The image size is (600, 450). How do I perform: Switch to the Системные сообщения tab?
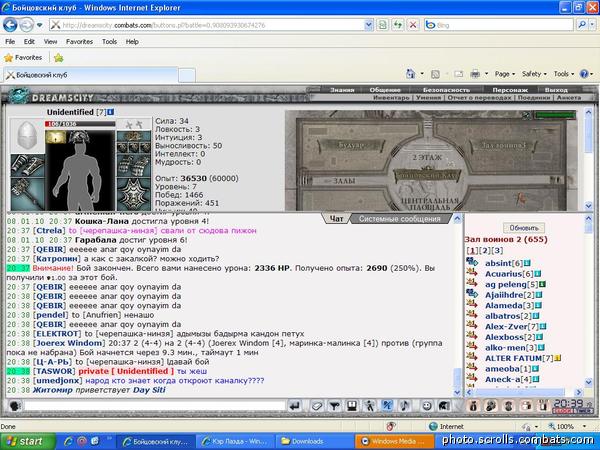(x=399, y=219)
